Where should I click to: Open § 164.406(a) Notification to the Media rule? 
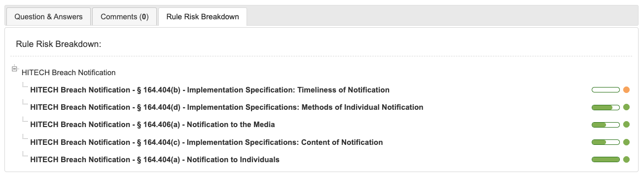(x=152, y=125)
